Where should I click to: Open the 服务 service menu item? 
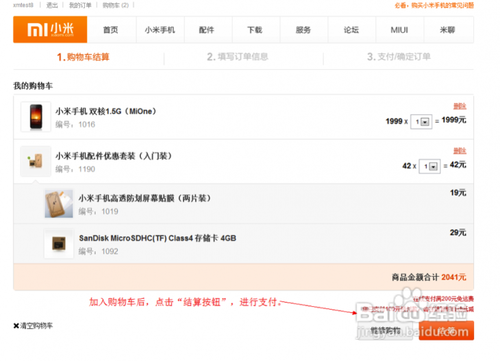pos(303,30)
